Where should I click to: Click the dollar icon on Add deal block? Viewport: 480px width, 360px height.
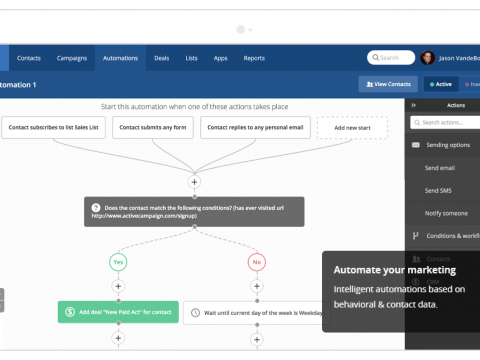pyautogui.click(x=70, y=312)
